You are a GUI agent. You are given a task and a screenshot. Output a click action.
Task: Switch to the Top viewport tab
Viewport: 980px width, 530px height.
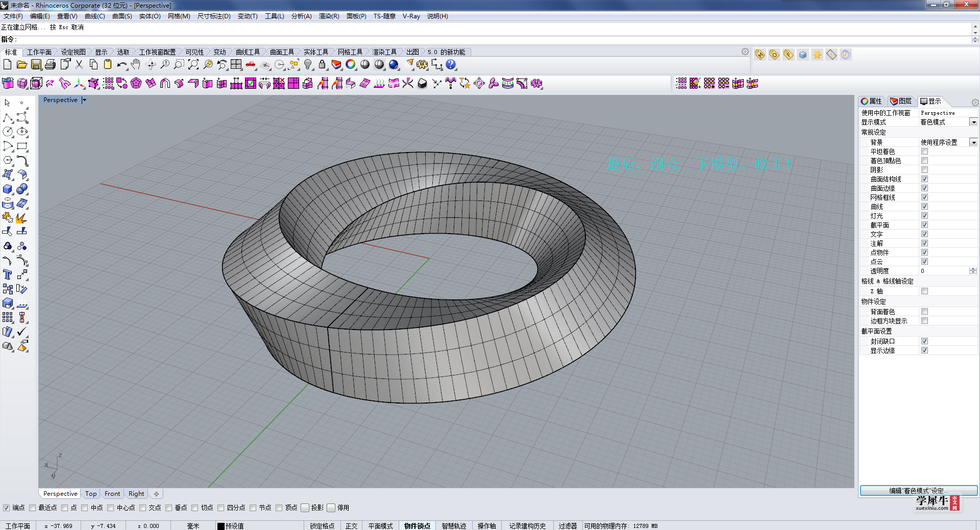pos(91,494)
